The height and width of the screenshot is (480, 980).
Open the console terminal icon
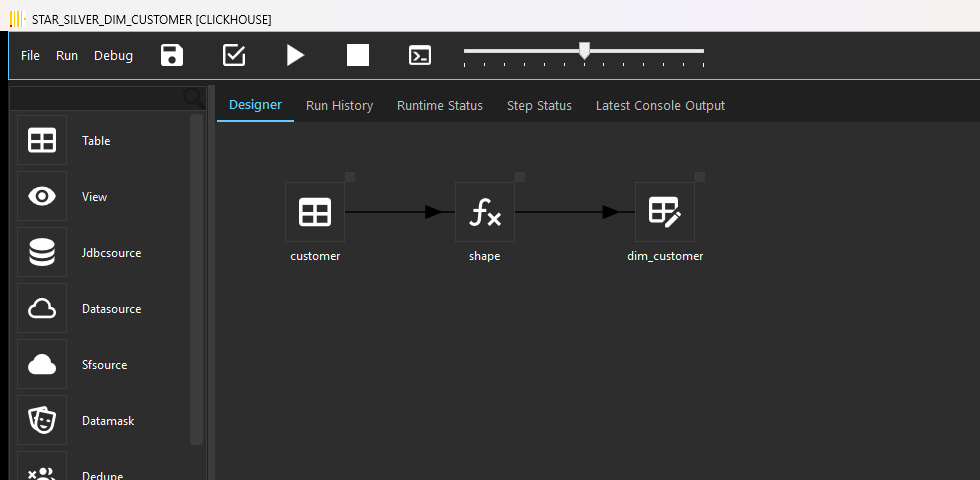pos(420,55)
